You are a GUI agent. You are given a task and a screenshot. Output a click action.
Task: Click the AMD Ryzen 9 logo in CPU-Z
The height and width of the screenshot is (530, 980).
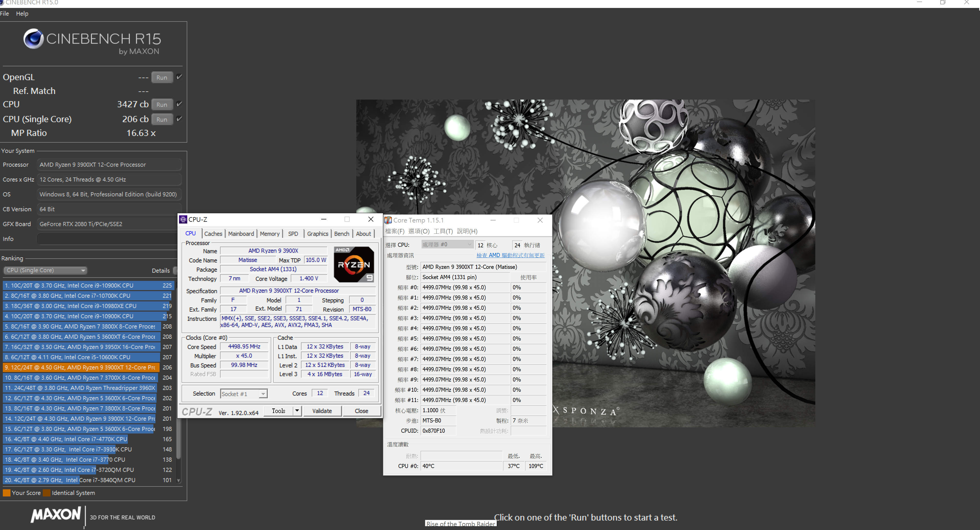[354, 264]
